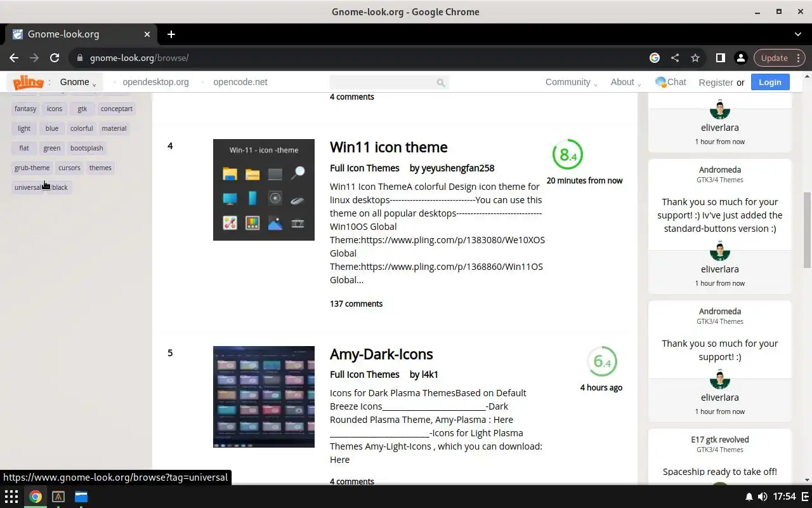This screenshot has height=508, width=812.
Task: Select the fantasy tag
Action: [x=25, y=109]
